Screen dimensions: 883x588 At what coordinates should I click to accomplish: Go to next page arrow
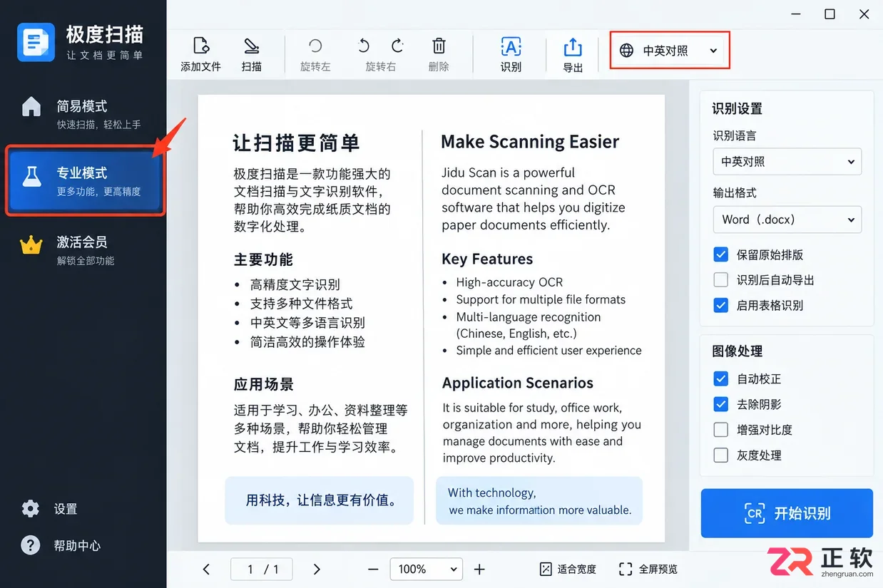(317, 569)
